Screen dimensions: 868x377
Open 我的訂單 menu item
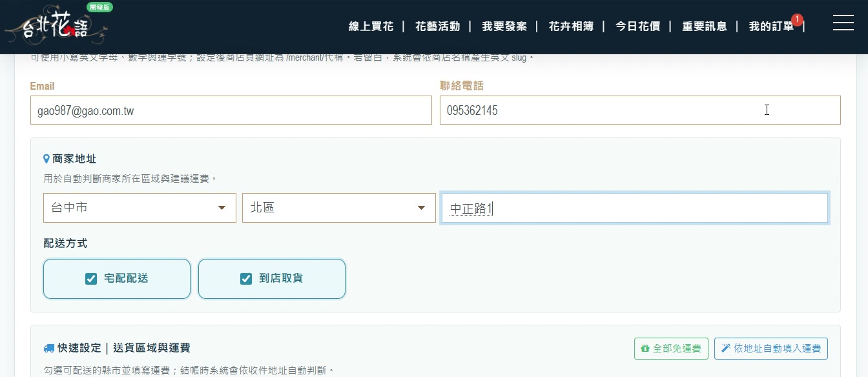pos(771,26)
